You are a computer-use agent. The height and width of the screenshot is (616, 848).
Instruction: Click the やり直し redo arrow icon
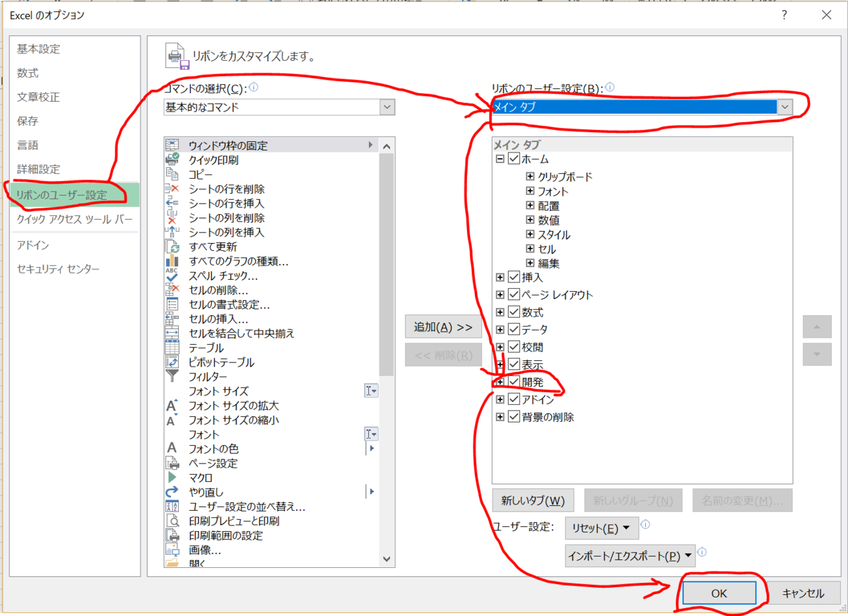[x=172, y=492]
